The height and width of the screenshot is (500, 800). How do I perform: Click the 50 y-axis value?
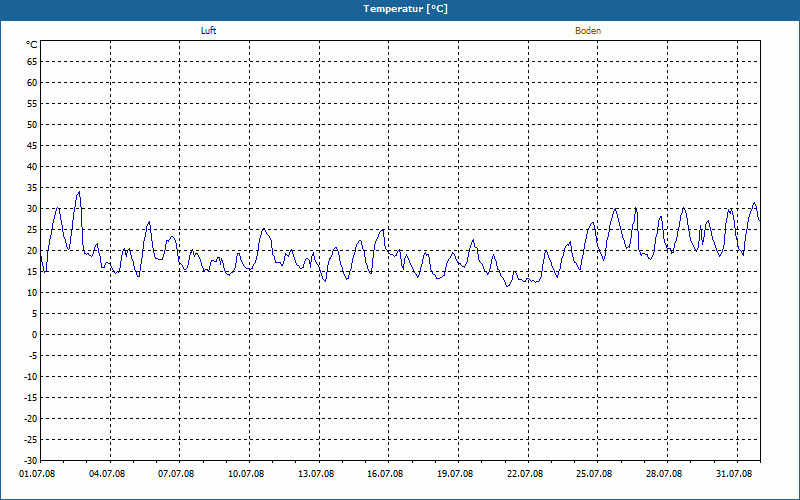[x=32, y=124]
